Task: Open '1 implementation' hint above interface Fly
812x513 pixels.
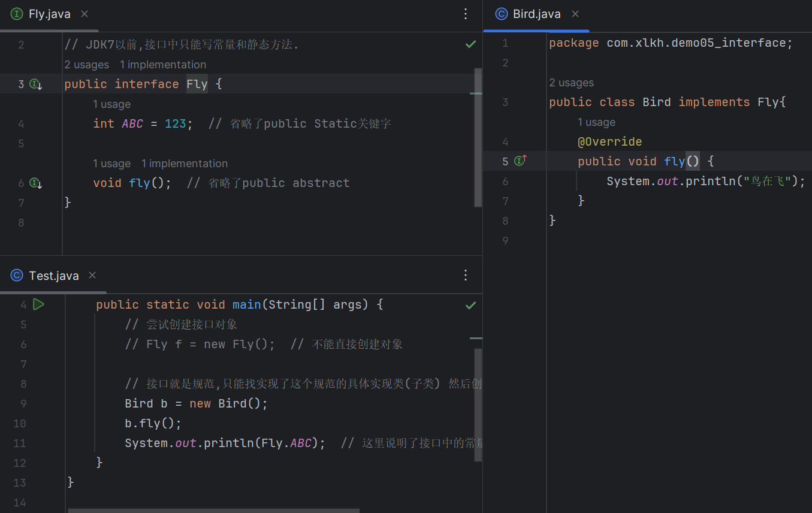Action: [x=163, y=65]
